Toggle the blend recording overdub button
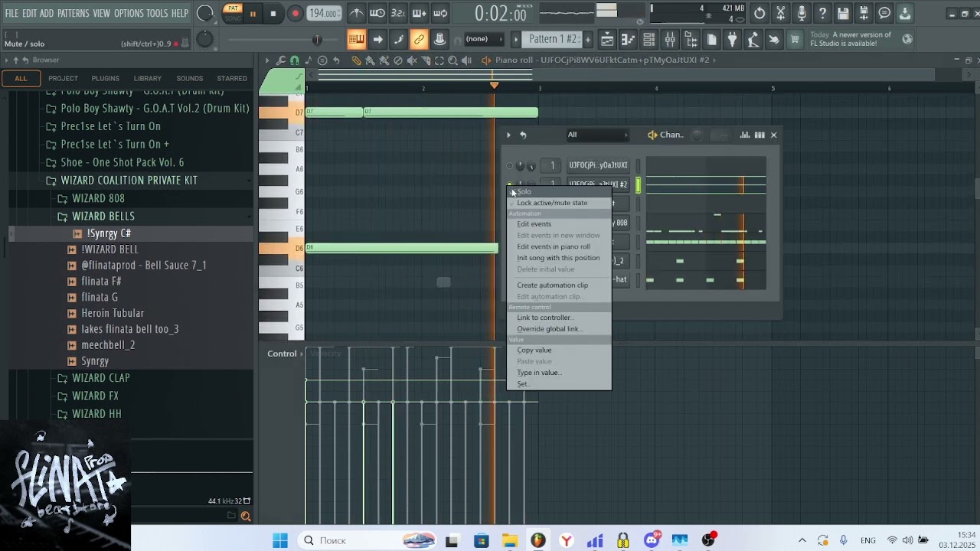 420,13
